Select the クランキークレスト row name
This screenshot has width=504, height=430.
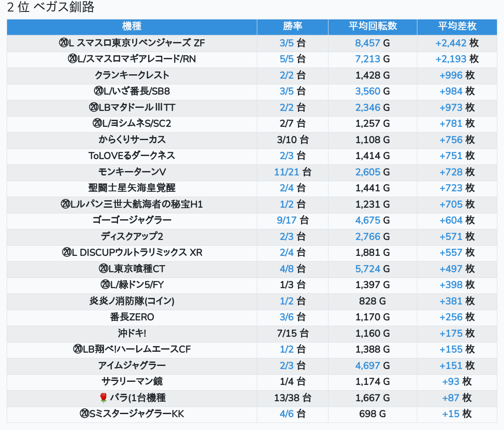tap(132, 75)
